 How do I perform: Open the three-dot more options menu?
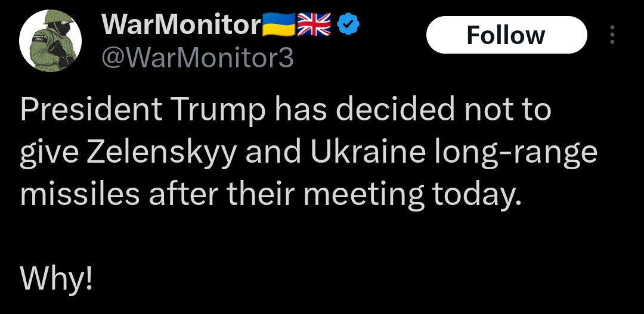pyautogui.click(x=612, y=35)
